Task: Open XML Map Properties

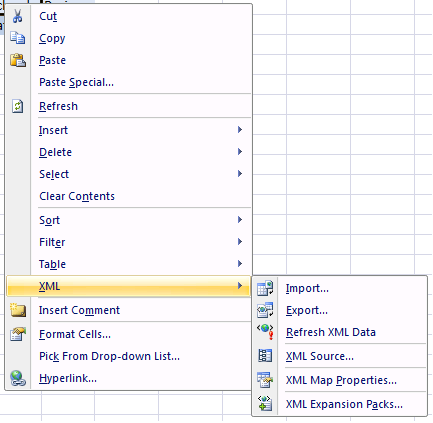Action: point(340,380)
